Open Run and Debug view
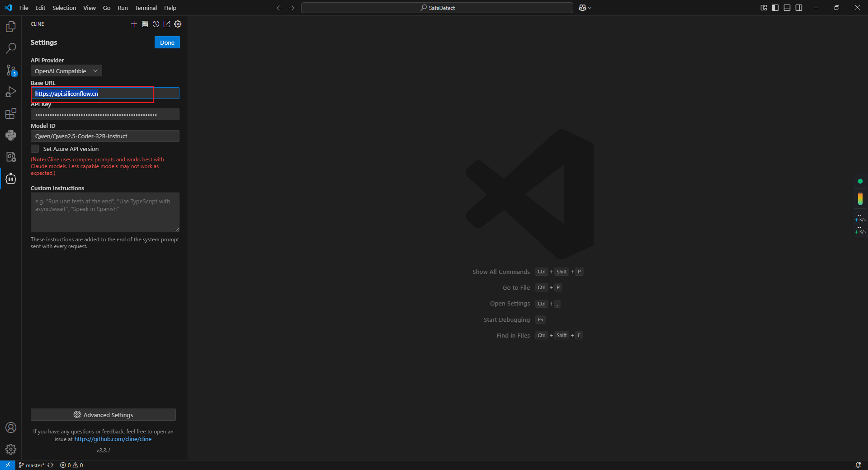The image size is (868, 470). tap(11, 92)
